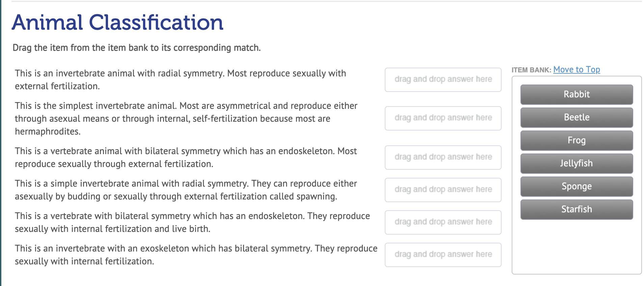Click the description mentioning live birth
Screen dimensions: 644x286
pos(192,222)
